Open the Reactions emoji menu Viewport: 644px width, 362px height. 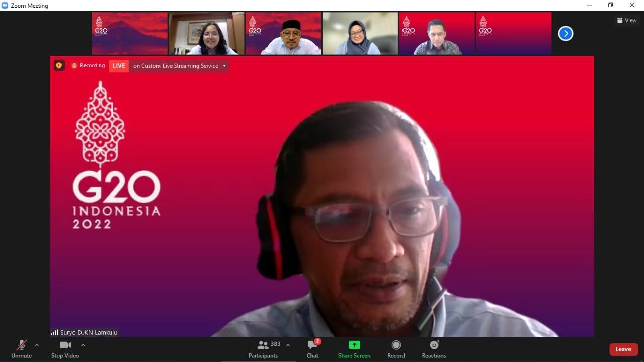(434, 348)
